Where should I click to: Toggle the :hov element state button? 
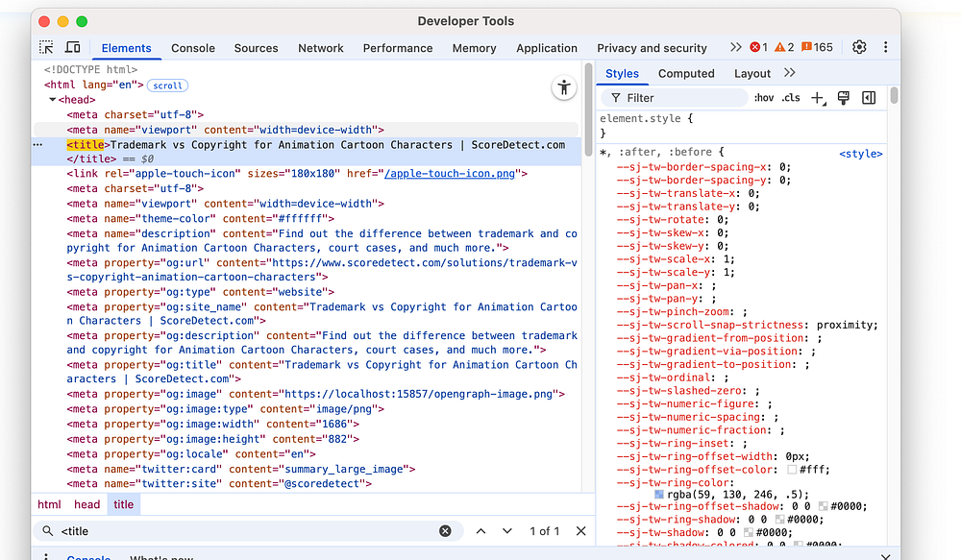[764, 98]
